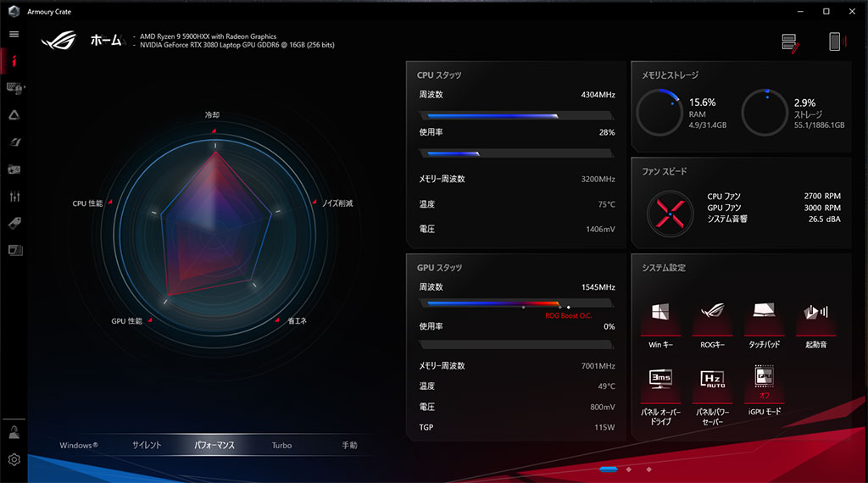Go to the third page indicator dot

pos(648,469)
